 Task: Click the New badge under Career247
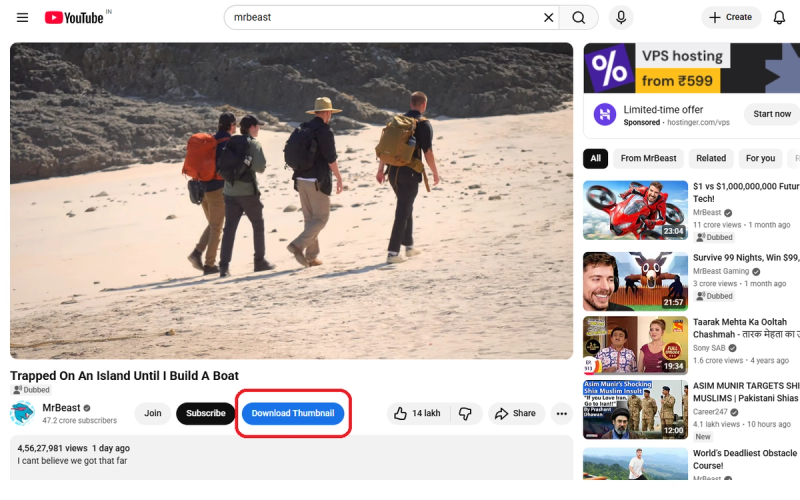703,437
